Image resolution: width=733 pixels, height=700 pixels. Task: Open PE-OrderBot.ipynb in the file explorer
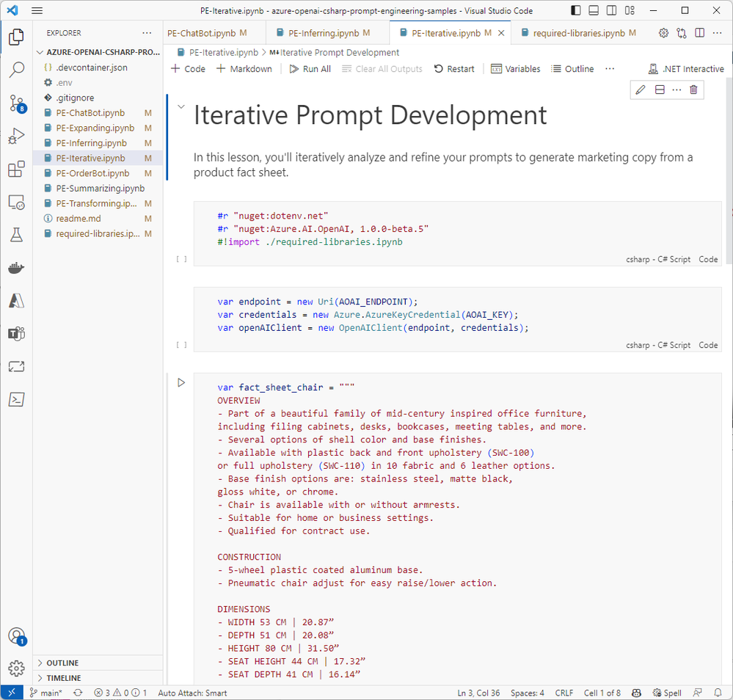click(x=92, y=173)
